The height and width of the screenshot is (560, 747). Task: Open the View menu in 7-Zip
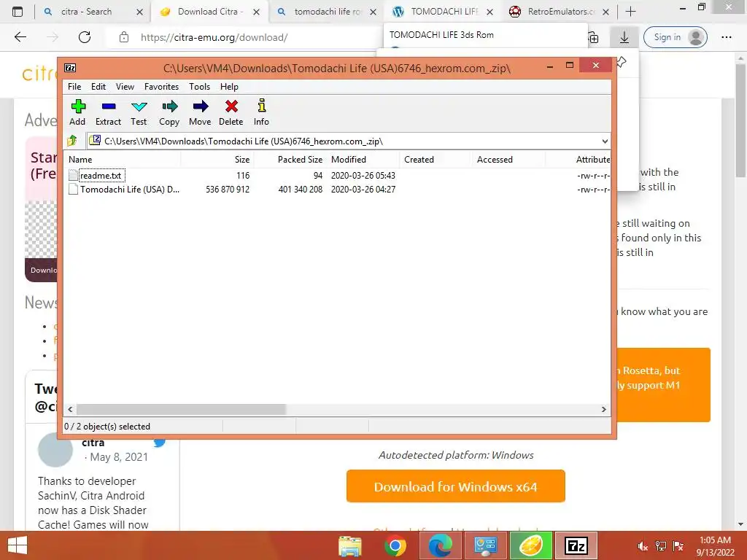tap(125, 87)
